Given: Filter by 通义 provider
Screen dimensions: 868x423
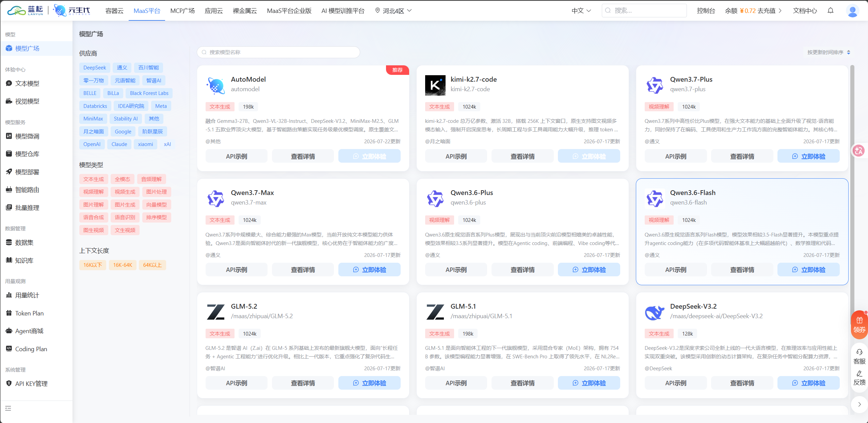Looking at the screenshot, I should point(122,67).
